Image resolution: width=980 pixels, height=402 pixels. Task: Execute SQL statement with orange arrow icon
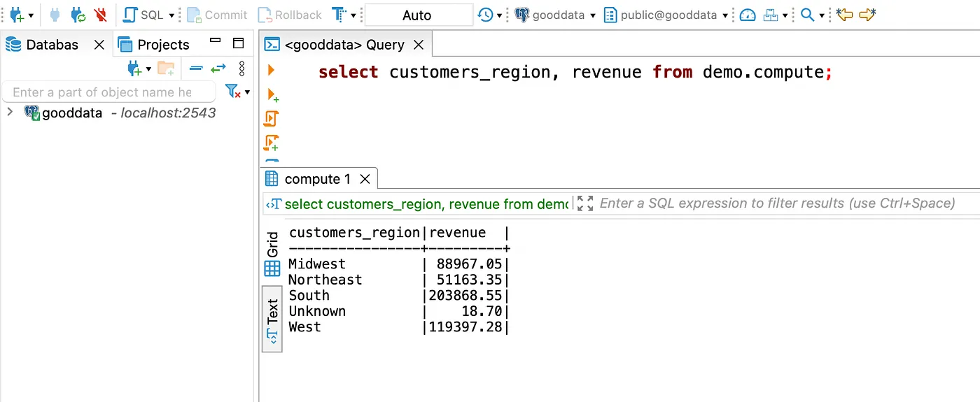click(271, 70)
